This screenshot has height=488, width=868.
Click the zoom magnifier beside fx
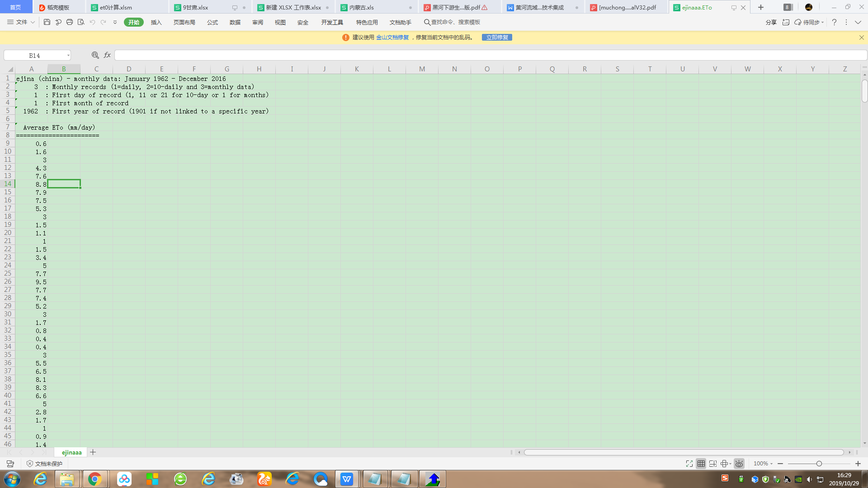point(95,55)
